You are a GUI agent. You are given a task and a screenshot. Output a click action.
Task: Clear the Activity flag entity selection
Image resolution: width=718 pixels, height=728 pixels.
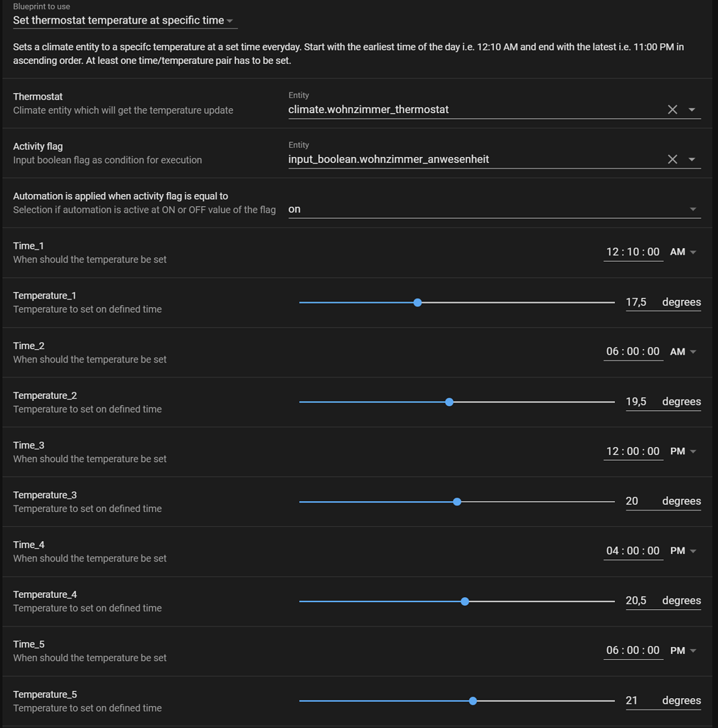[x=672, y=159]
